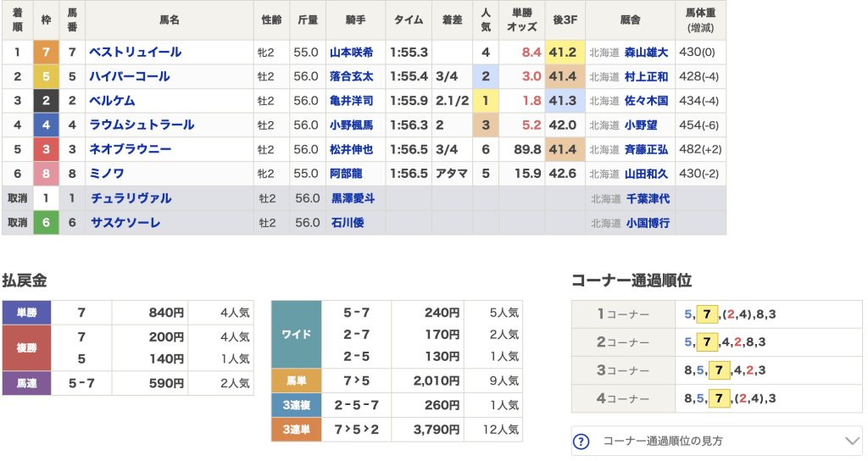Click the 馬名 column header
Viewport: 868px width, 461px height.
(x=170, y=20)
